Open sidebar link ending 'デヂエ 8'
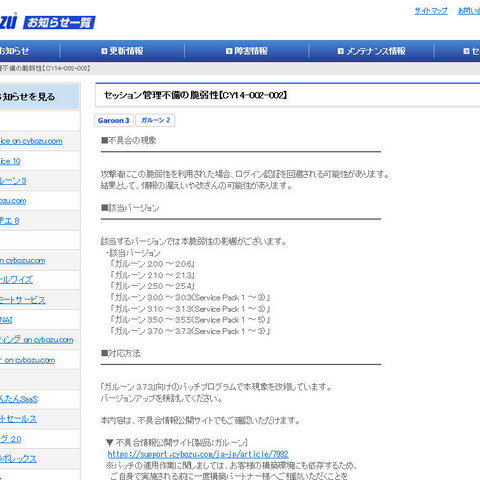Image resolution: width=480 pixels, height=480 pixels. (x=9, y=221)
